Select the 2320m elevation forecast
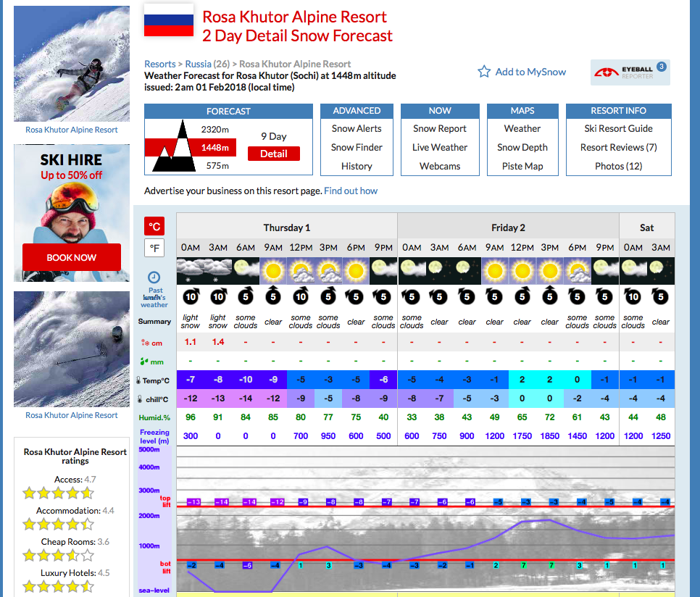 [214, 130]
